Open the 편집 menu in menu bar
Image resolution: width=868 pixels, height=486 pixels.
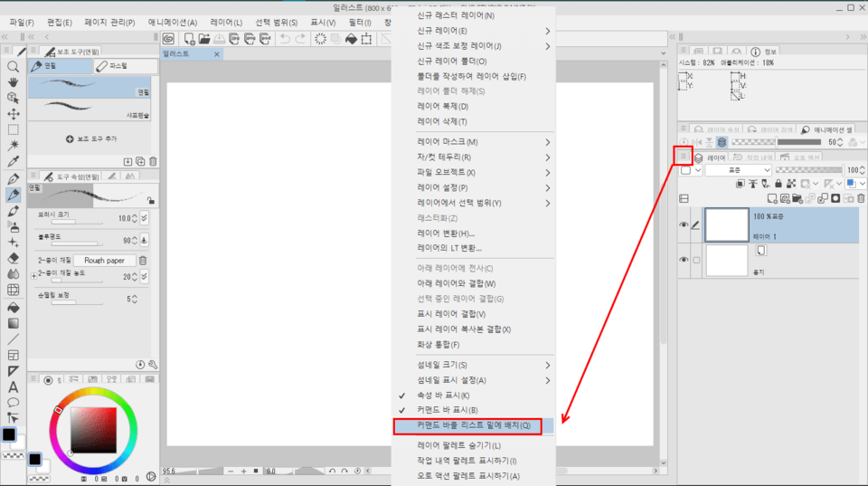[60, 22]
